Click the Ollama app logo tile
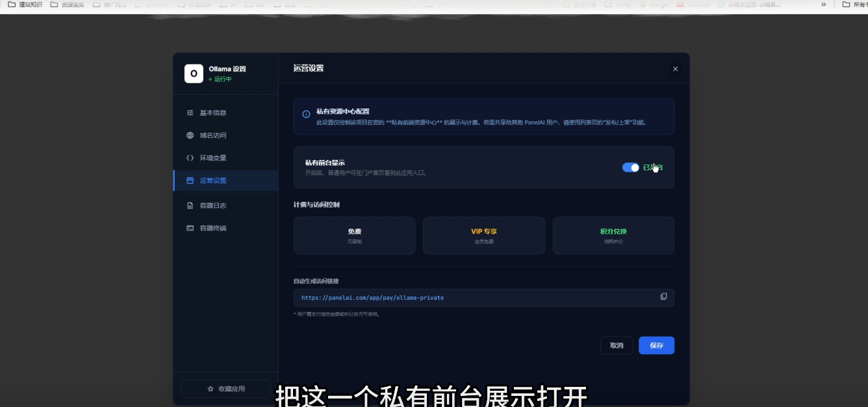Screen dimensions: 868x407 [x=194, y=73]
